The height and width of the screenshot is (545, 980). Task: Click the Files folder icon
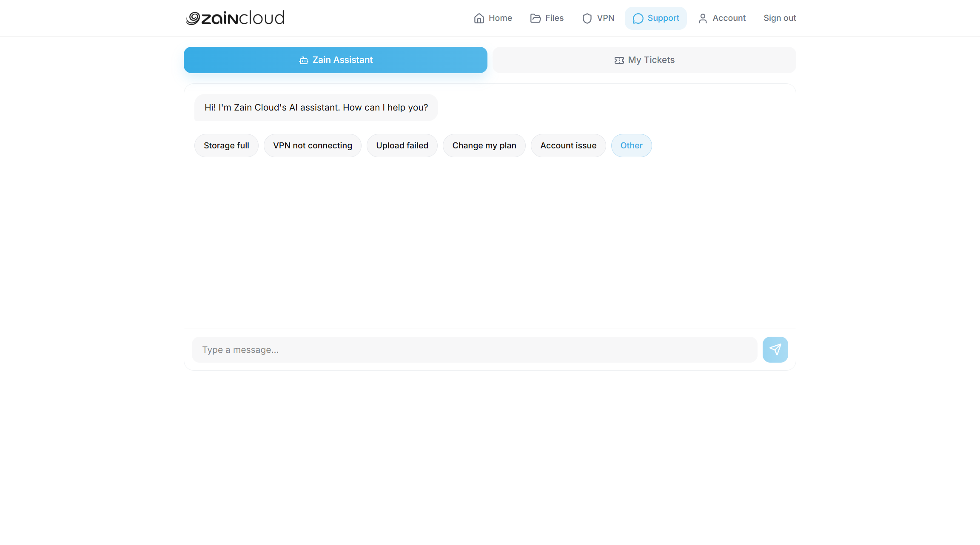coord(536,18)
